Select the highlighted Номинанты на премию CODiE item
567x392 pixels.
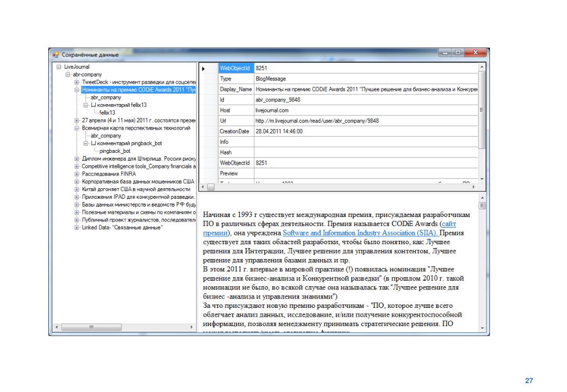click(139, 90)
